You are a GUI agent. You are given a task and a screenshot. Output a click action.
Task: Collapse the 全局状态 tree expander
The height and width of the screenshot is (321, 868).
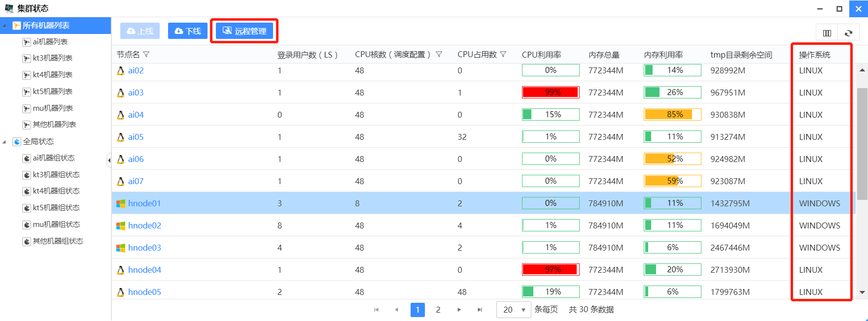click(4, 142)
